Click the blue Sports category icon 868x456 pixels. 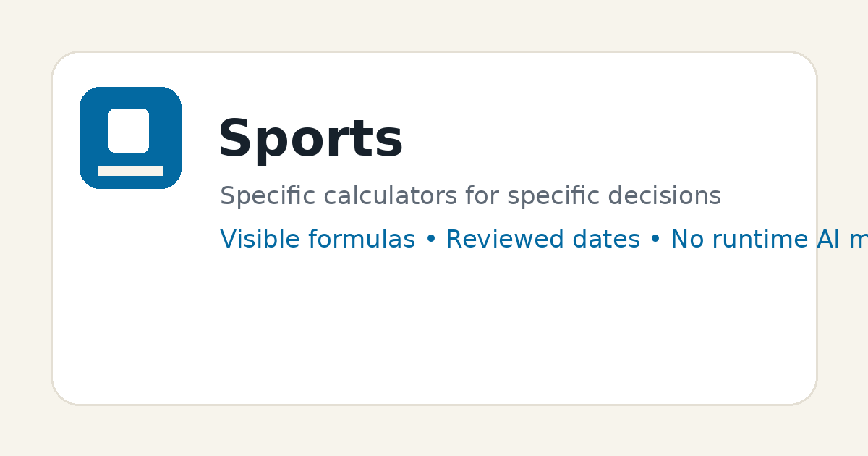130,138
